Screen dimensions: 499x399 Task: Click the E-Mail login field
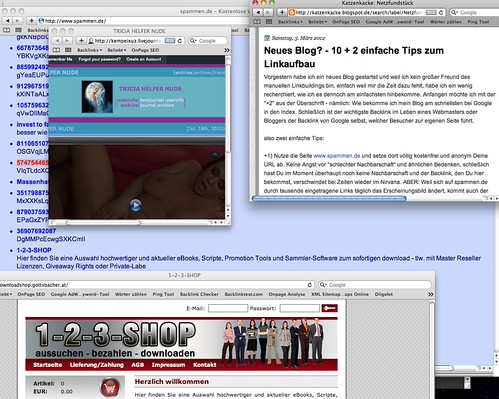[228, 308]
